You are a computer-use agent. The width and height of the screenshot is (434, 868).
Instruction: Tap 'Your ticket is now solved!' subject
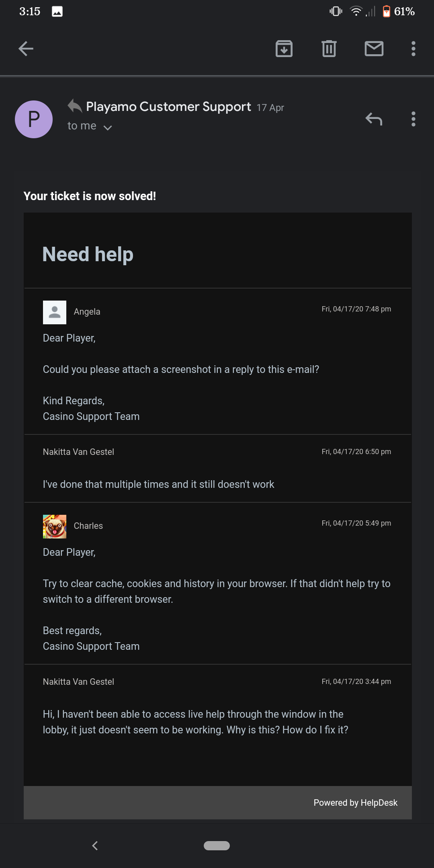(90, 196)
